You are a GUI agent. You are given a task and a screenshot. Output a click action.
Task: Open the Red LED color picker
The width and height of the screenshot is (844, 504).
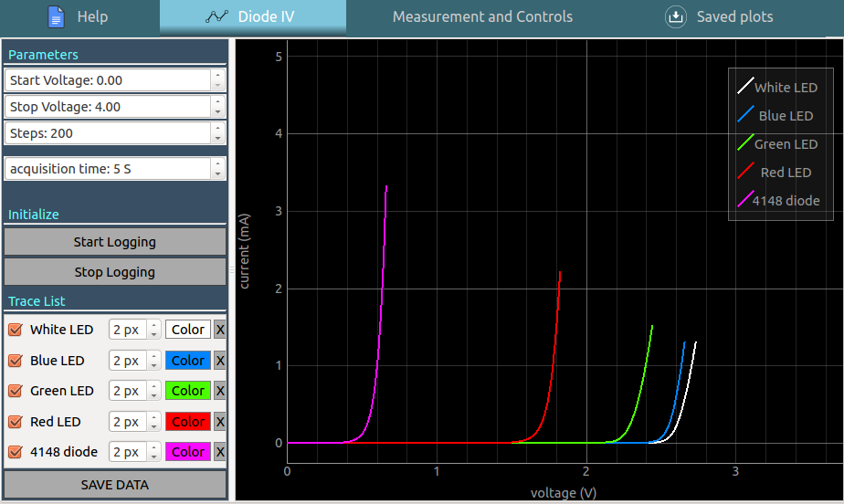[188, 422]
